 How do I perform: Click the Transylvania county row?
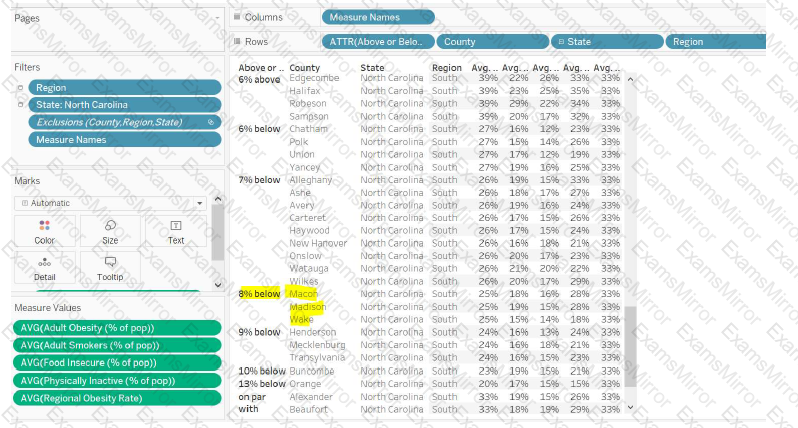click(x=317, y=357)
